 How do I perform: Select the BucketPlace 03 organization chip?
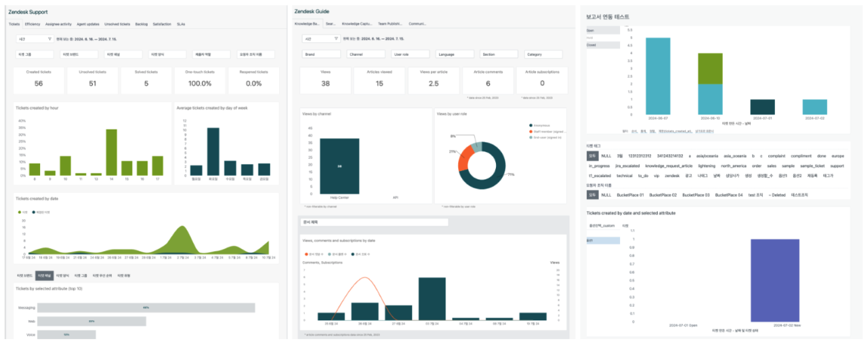[696, 195]
